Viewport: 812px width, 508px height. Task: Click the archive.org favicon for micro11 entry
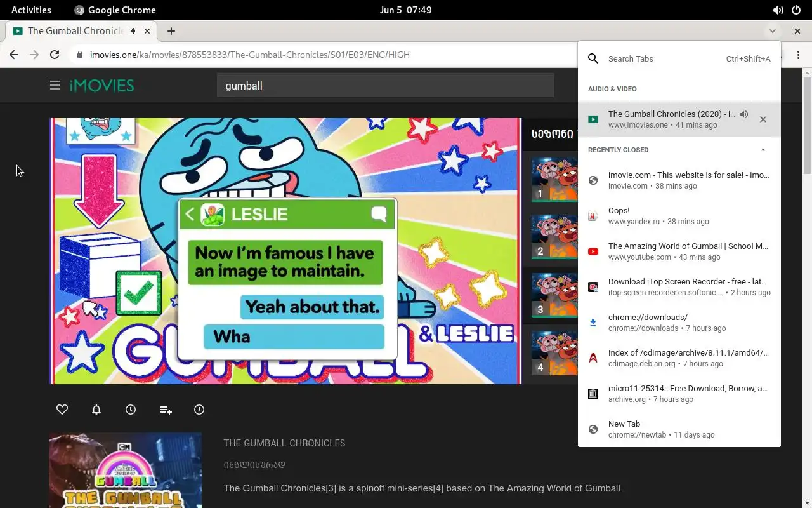tap(593, 394)
